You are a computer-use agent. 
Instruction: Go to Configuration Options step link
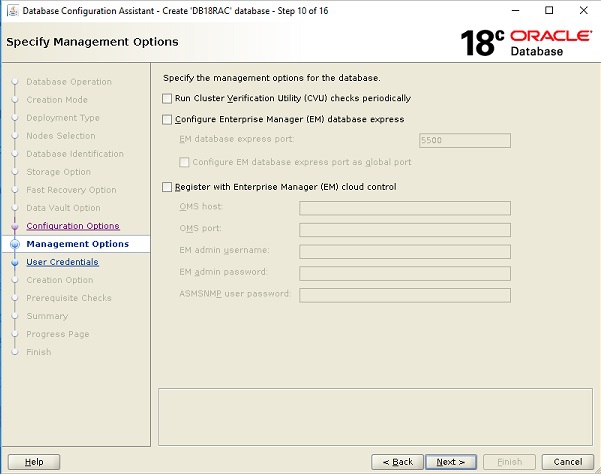coord(73,226)
